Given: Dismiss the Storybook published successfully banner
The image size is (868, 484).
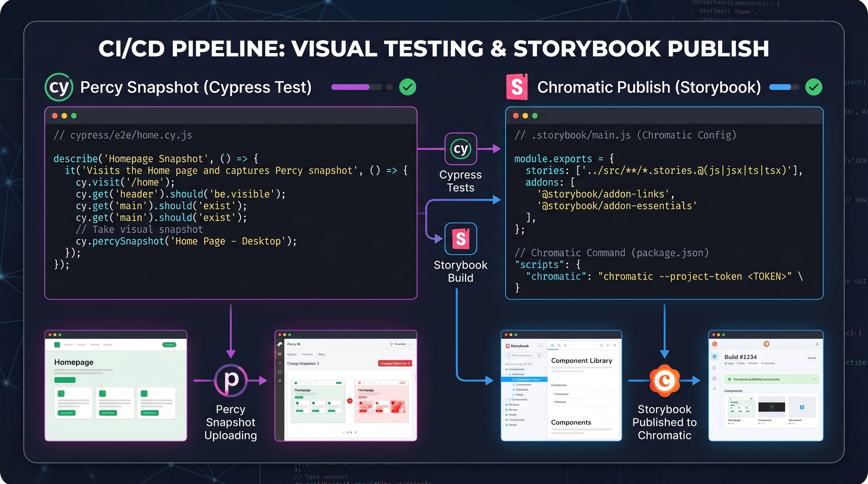Looking at the screenshot, I should coord(814,379).
